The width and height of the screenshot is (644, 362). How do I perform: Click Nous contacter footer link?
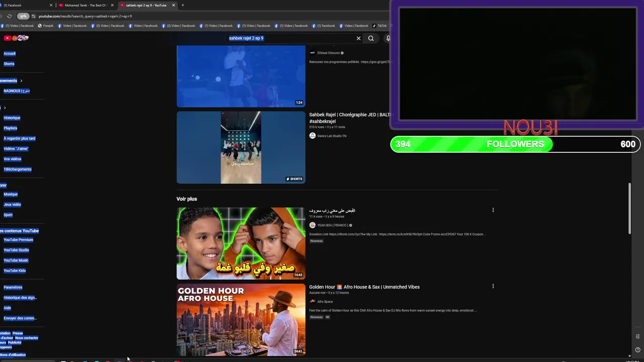[x=27, y=338]
